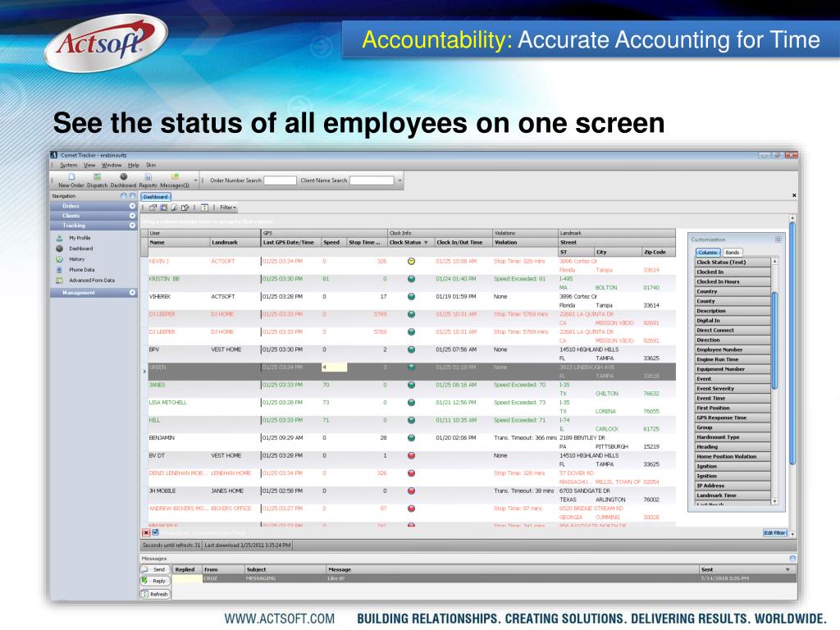Click the round icon at Messages panel right
The height and width of the screenshot is (630, 840).
[792, 558]
